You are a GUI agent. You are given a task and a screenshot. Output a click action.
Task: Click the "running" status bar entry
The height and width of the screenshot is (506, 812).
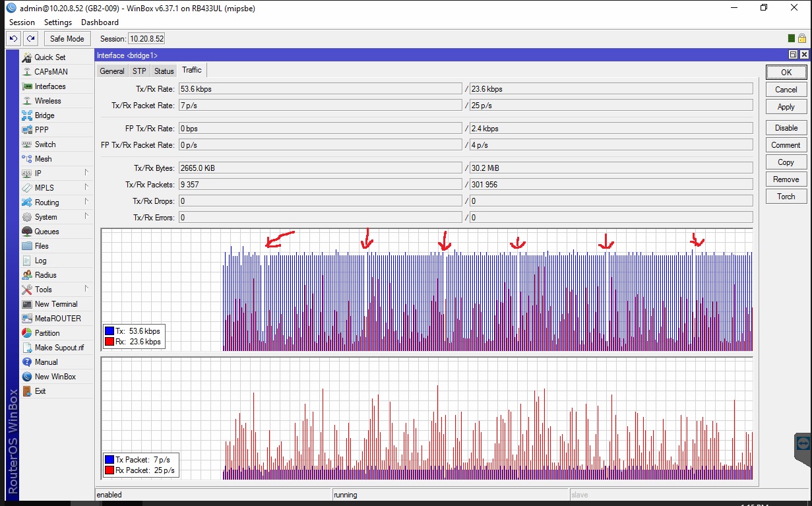(451, 495)
